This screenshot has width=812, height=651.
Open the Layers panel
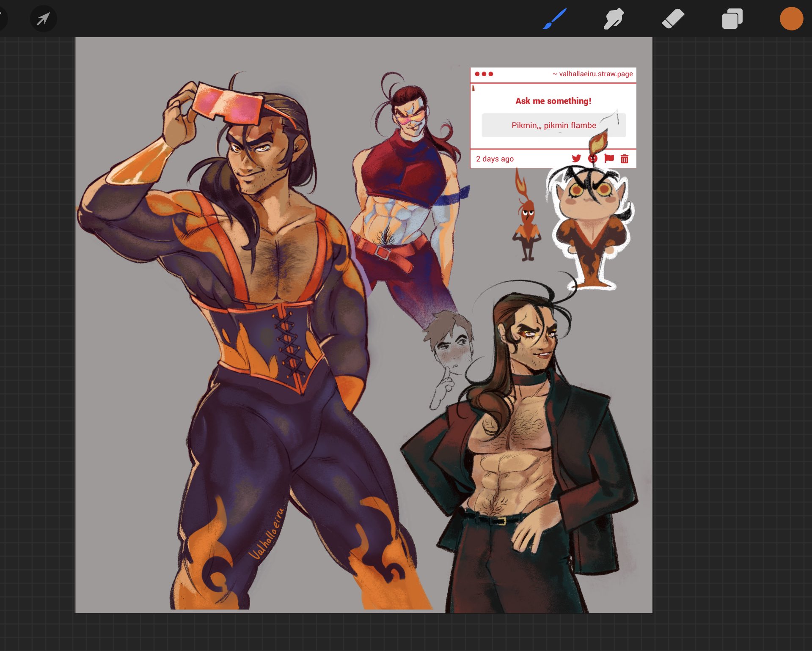coord(732,19)
